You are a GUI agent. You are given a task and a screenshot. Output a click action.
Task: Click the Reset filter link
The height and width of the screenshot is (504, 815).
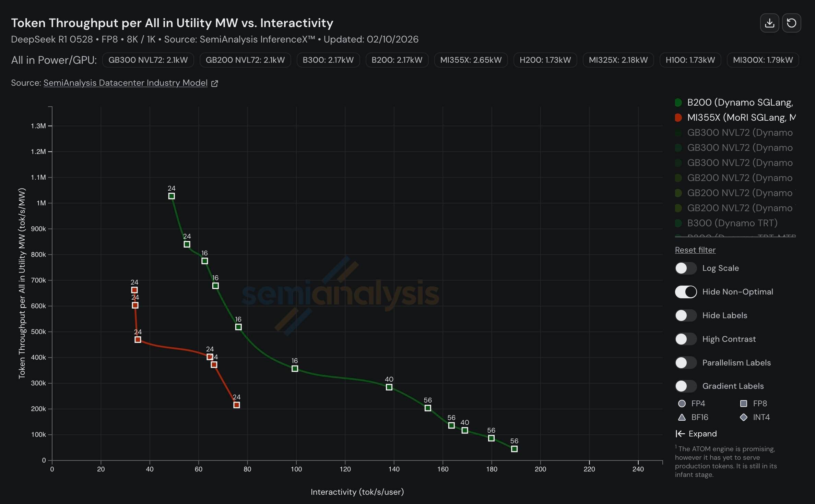pos(695,250)
